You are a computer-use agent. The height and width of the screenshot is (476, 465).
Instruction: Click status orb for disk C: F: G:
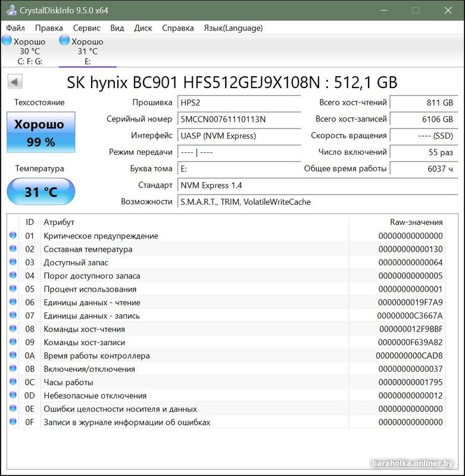7,40
